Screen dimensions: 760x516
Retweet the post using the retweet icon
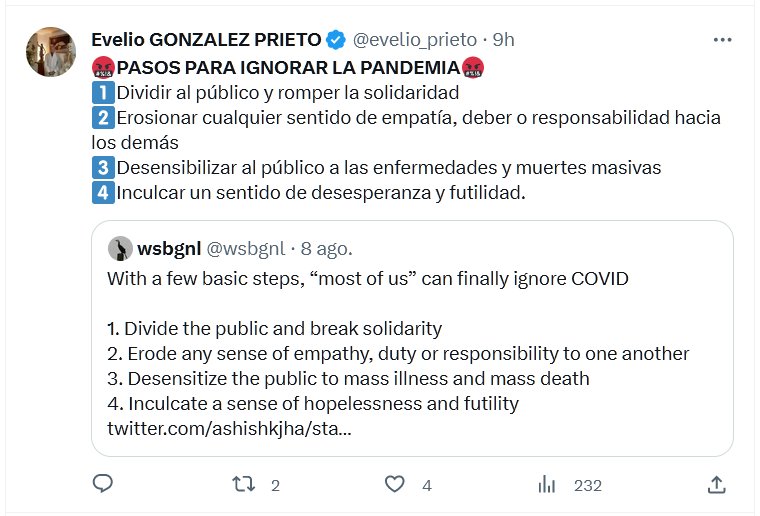coord(243,485)
